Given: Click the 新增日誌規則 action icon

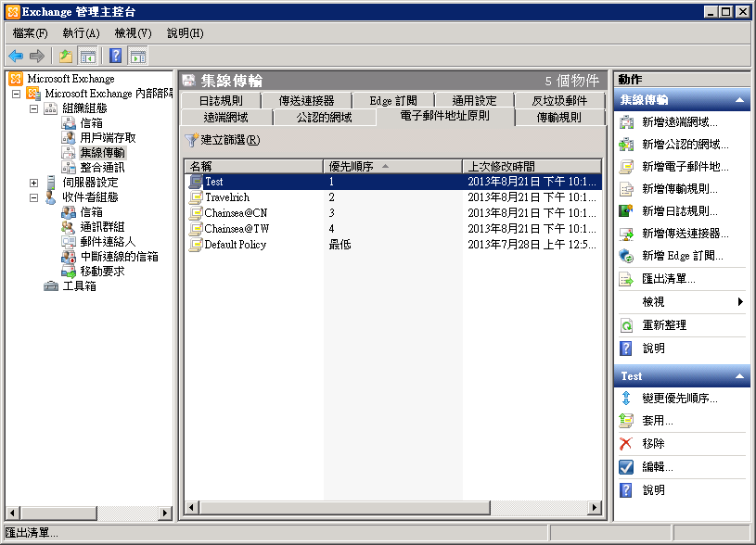Looking at the screenshot, I should pyautogui.click(x=626, y=211).
